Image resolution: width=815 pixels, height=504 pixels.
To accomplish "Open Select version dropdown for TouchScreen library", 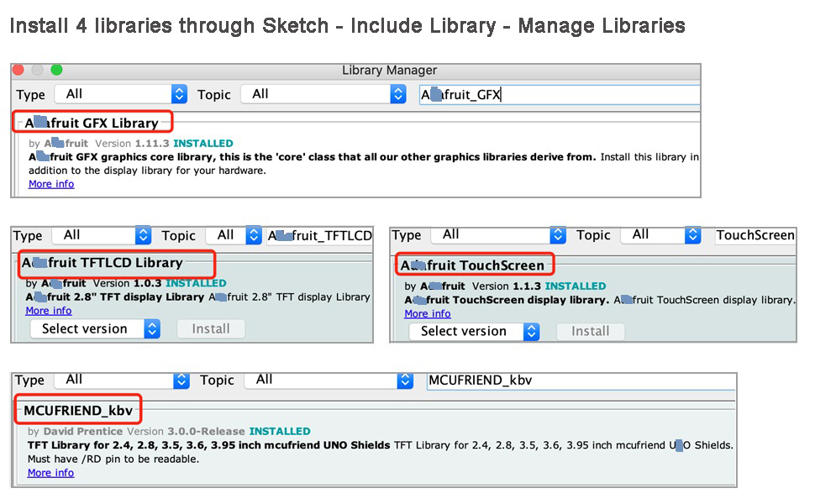I will (474, 332).
